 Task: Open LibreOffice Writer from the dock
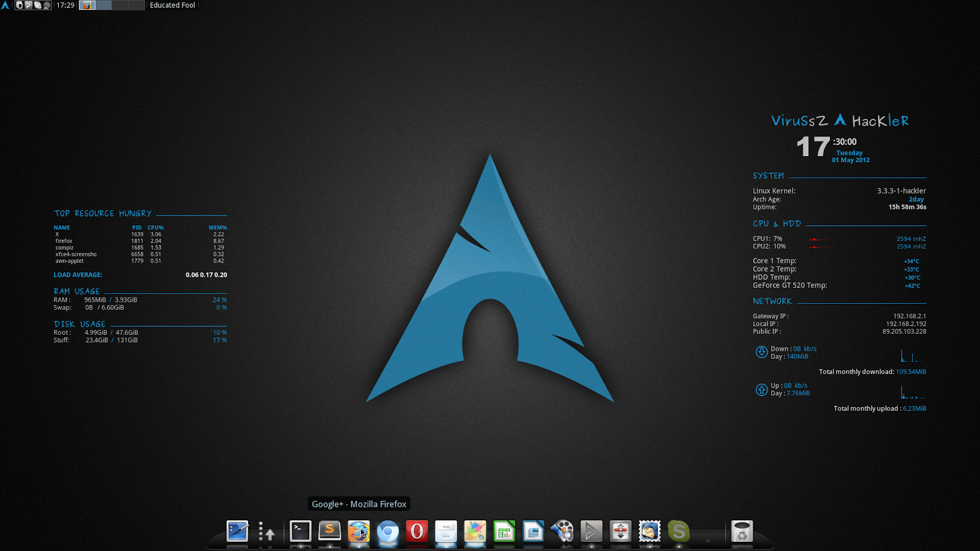tap(533, 531)
